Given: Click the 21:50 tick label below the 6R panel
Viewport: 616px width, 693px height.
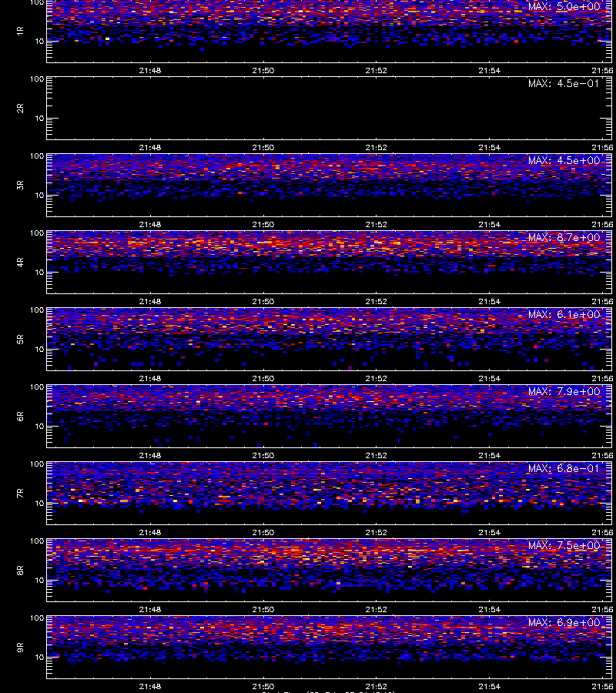Looking at the screenshot, I should [x=263, y=455].
